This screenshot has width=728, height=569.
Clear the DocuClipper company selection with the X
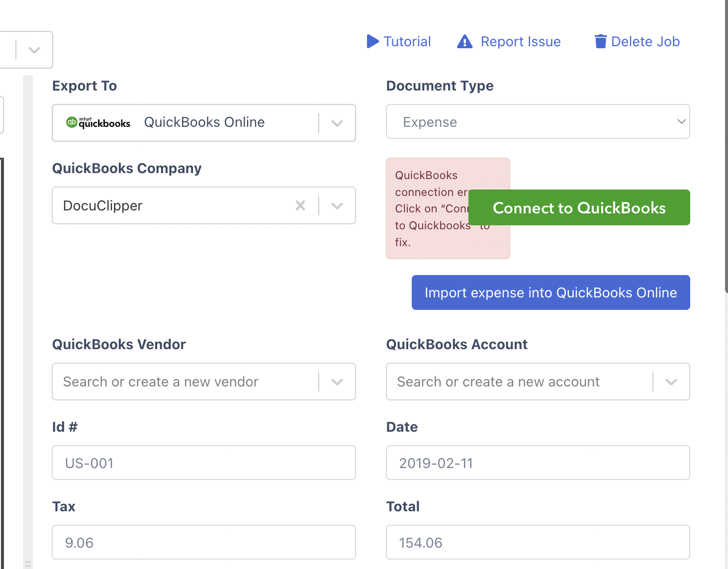[x=300, y=205]
